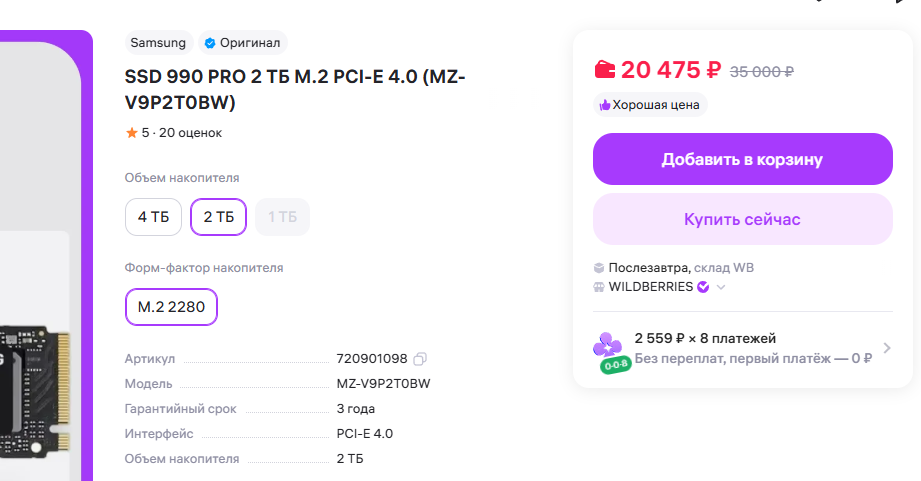This screenshot has height=481, width=921.
Task: Open installment details with the right arrow
Action: [887, 348]
